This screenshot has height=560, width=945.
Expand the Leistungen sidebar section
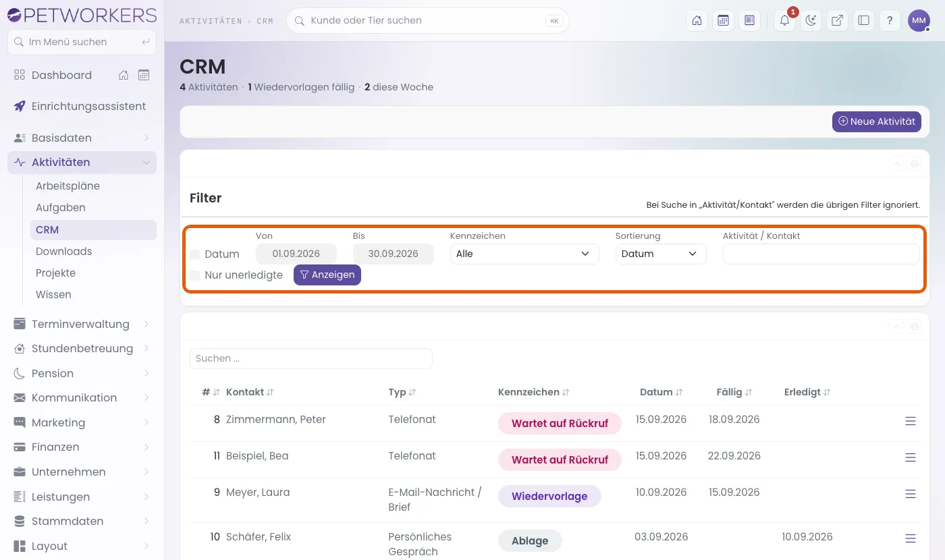pos(82,497)
